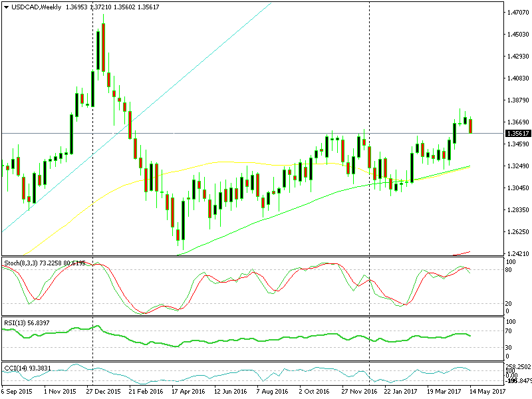Screen dimensions: 532x399
Task: Click the last red weekly candle
Action: pyautogui.click(x=471, y=126)
